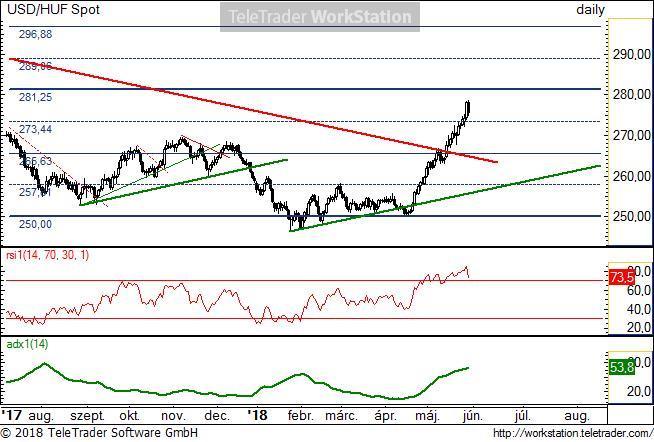Click the 20,0 ADX axis value

coord(638,391)
